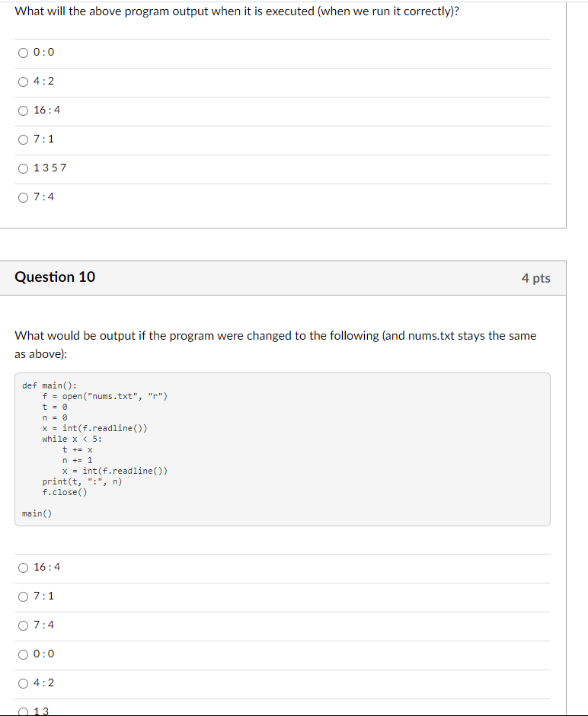588x716 pixels.
Task: Pick the 0:0 answer in Question 10
Action: coord(23,654)
